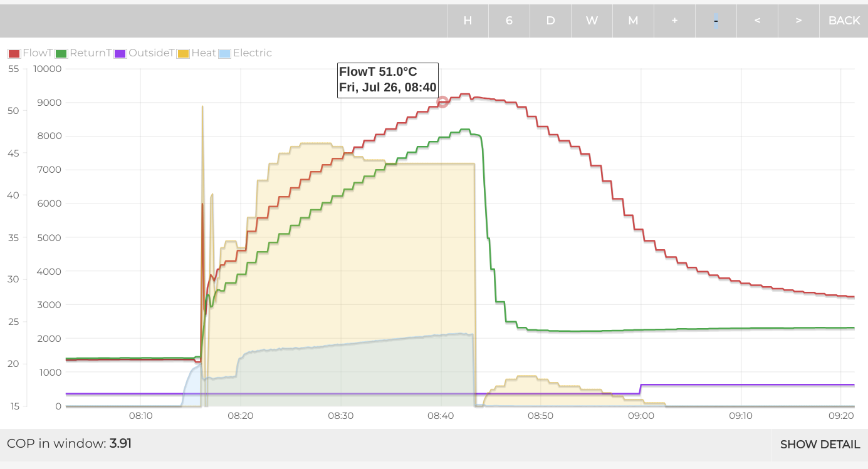Click the FlowT 51.0°C tooltip box
The width and height of the screenshot is (868, 469).
[388, 80]
